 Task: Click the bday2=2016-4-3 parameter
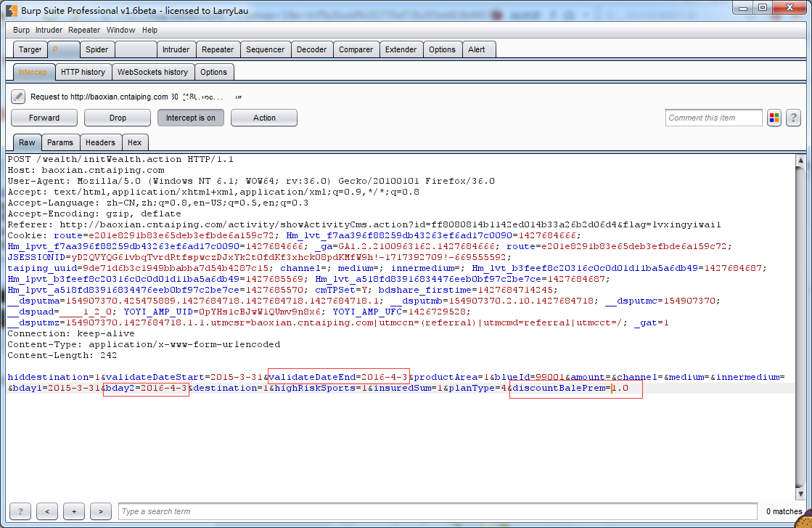(147, 388)
